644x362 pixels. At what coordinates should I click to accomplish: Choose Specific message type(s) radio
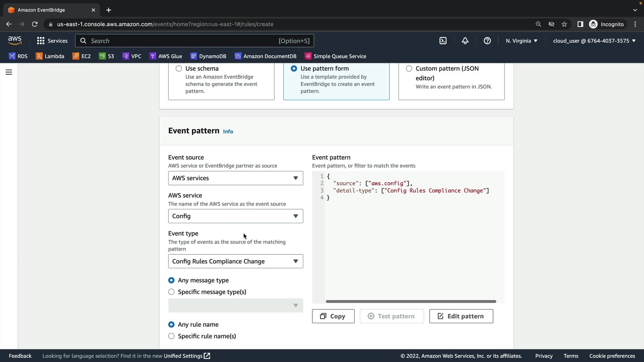pyautogui.click(x=171, y=292)
